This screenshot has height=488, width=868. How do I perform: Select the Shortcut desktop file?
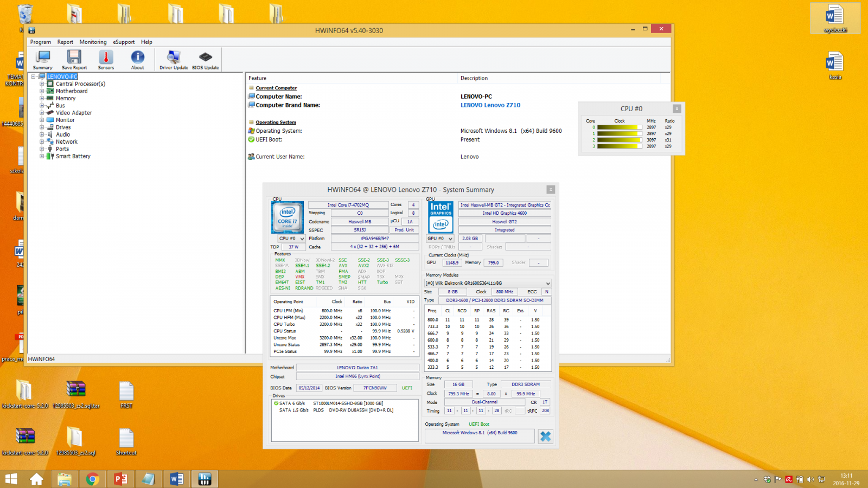click(126, 441)
